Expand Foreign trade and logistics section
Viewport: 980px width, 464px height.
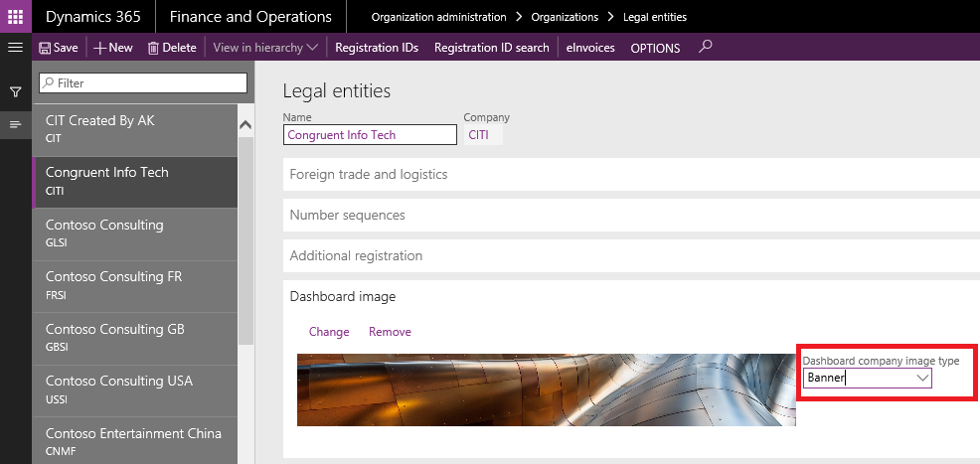(x=631, y=174)
